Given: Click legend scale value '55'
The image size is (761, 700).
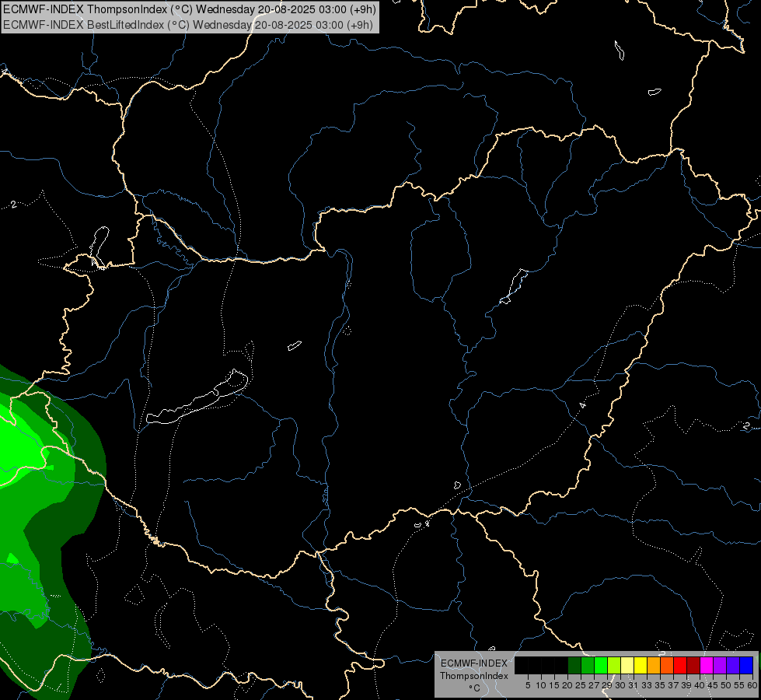Looking at the screenshot, I should 739,685.
